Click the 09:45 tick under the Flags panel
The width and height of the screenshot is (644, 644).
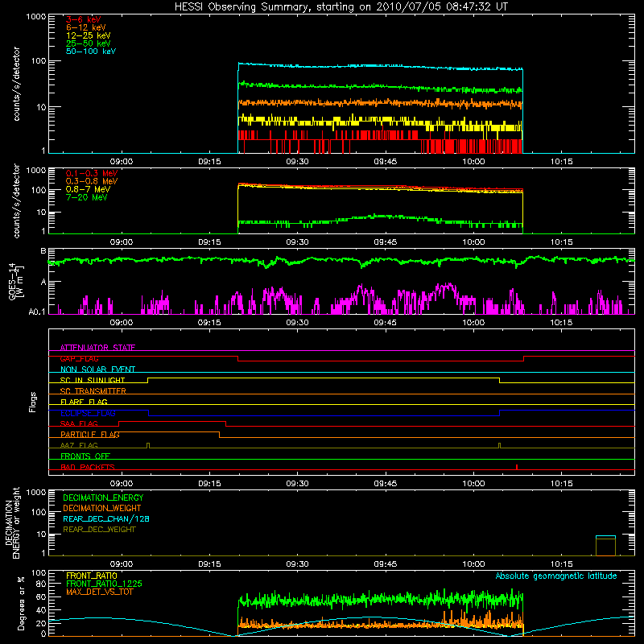(x=386, y=484)
